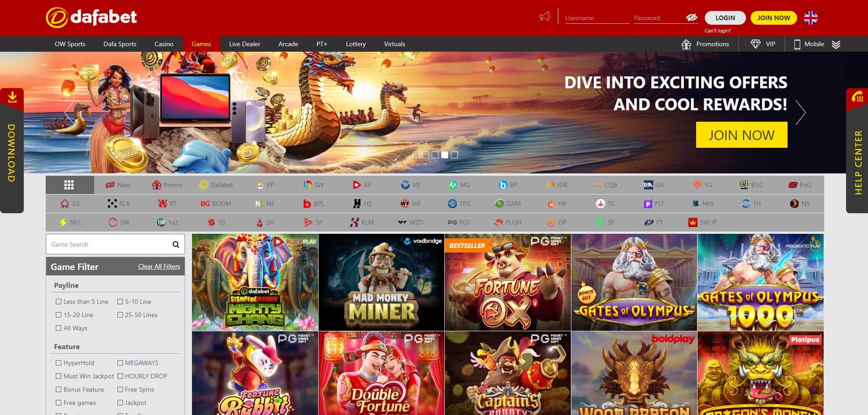Image resolution: width=868 pixels, height=415 pixels.
Task: Click the search magnifier in Game Search
Action: 176,244
